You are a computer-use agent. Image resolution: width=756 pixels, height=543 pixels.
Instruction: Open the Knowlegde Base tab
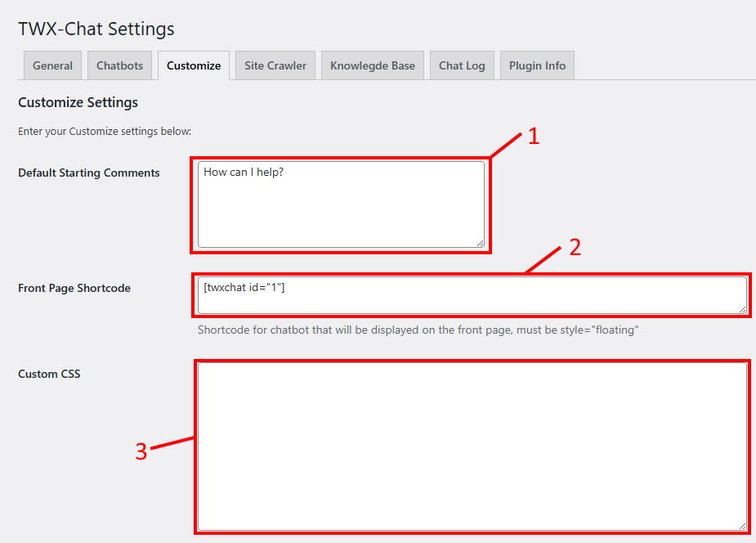[373, 65]
